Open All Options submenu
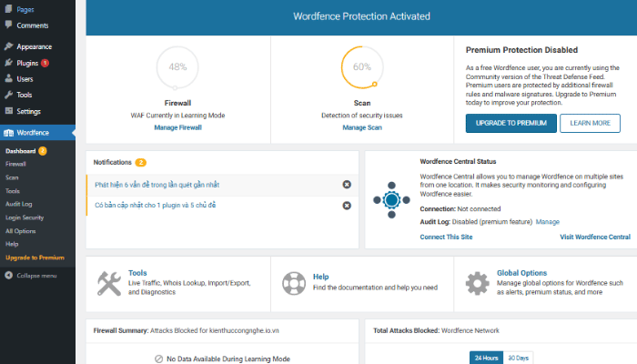637x364 pixels. tap(20, 231)
